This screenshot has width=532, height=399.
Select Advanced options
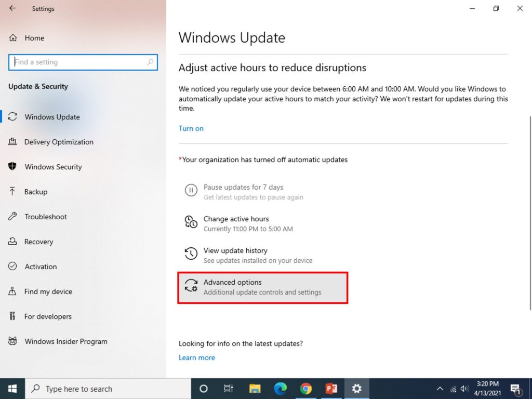(x=263, y=287)
